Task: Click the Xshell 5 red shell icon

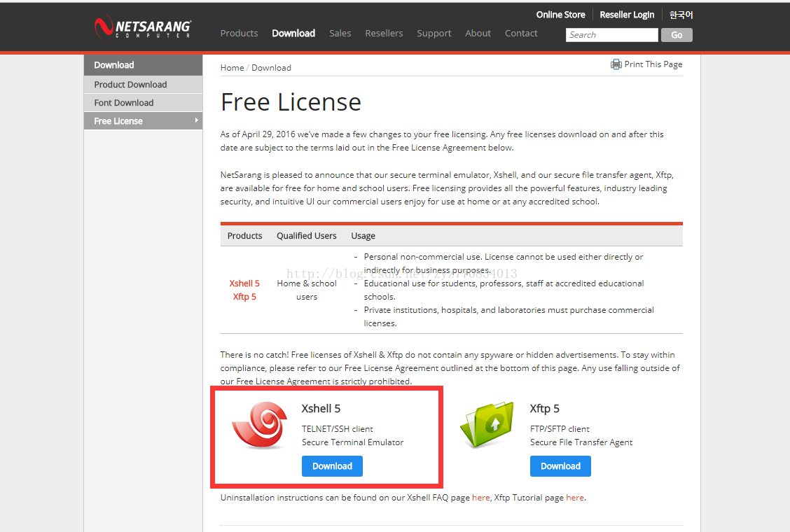Action: coord(259,425)
